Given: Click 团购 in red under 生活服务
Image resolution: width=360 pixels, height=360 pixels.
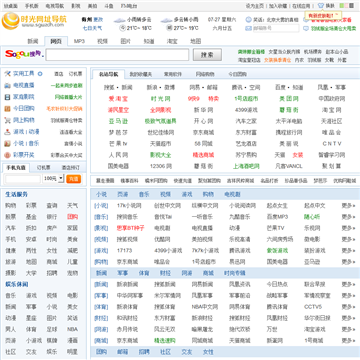Looking at the screenshot, I should (72, 217).
